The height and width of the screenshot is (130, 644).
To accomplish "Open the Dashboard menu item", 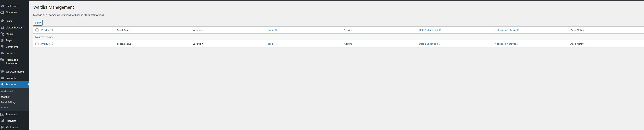I will (x=15, y=6).
